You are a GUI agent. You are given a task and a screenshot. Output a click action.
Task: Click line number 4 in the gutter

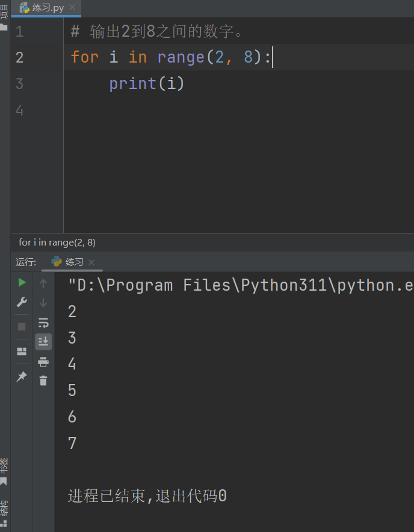19,110
